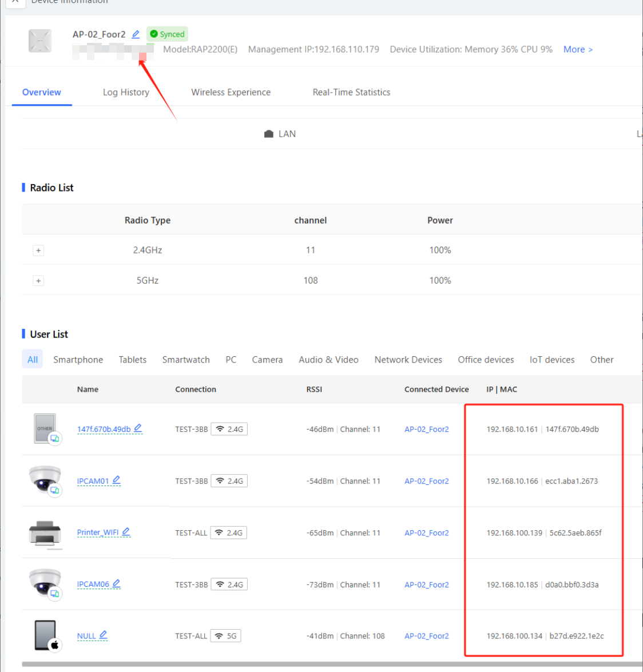Click the horizontal scrollbar at bottom
The image size is (643, 672).
click(x=332, y=665)
